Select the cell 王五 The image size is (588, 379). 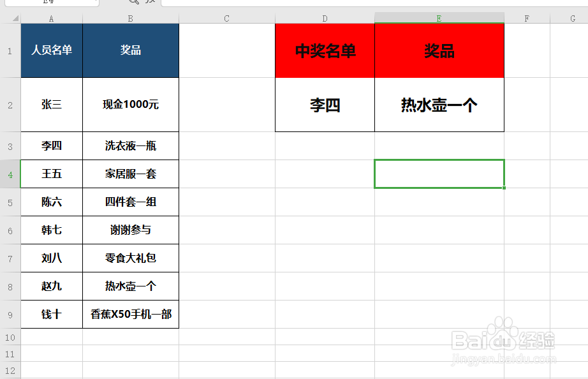(x=52, y=174)
